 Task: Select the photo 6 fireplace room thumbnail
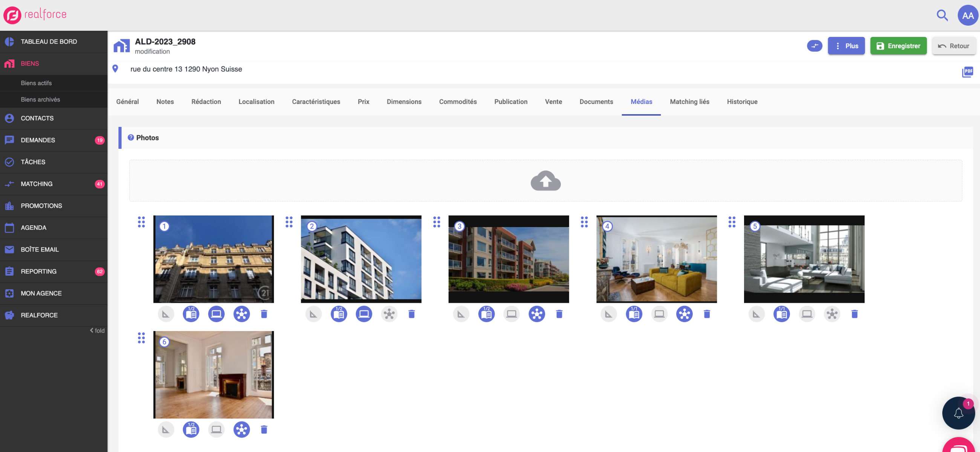tap(213, 375)
